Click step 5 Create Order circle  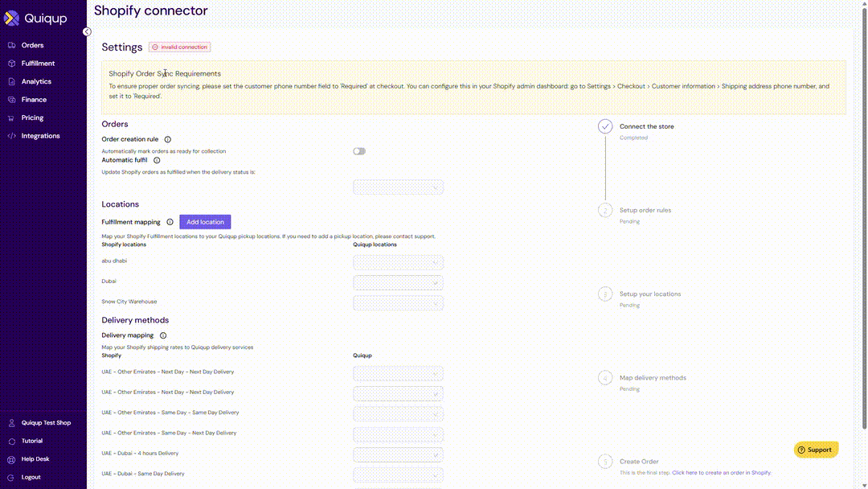[x=605, y=462]
